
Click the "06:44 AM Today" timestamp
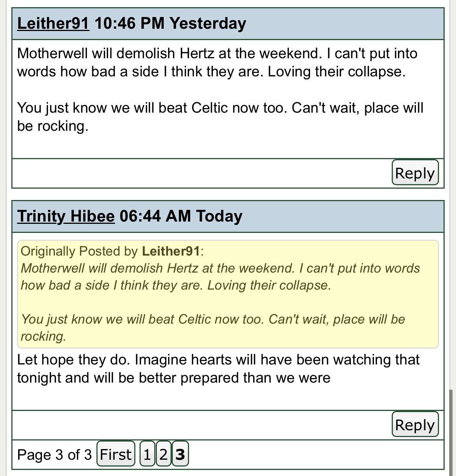pos(181,216)
